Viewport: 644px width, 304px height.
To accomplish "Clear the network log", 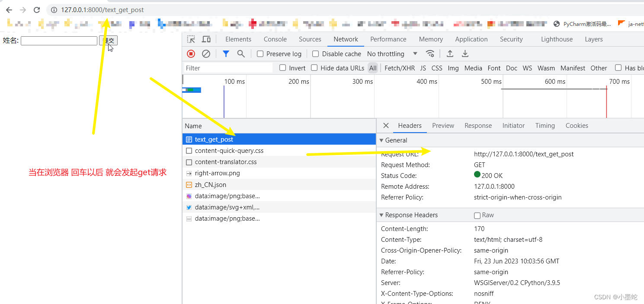I will point(206,54).
